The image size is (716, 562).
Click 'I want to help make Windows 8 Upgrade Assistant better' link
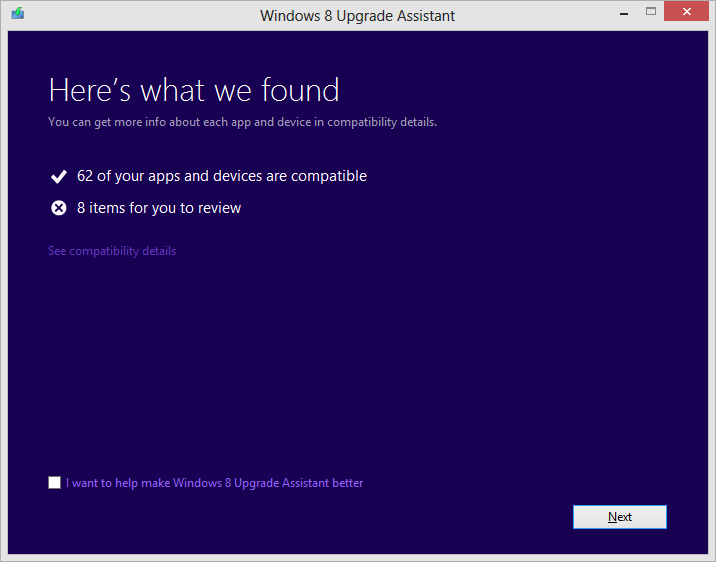pyautogui.click(x=214, y=483)
